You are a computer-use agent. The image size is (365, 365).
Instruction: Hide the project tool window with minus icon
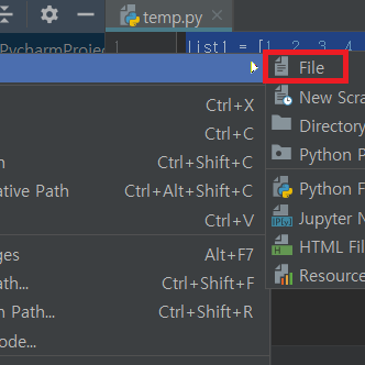[86, 15]
